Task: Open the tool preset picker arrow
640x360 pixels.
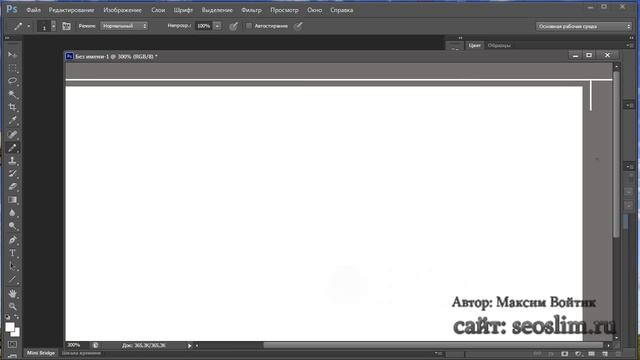Action: 29,26
